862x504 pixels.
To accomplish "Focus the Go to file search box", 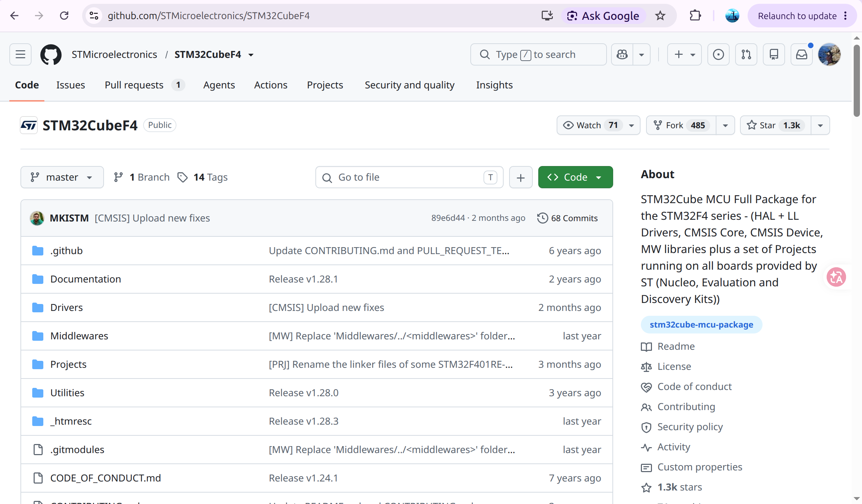I will tap(409, 177).
